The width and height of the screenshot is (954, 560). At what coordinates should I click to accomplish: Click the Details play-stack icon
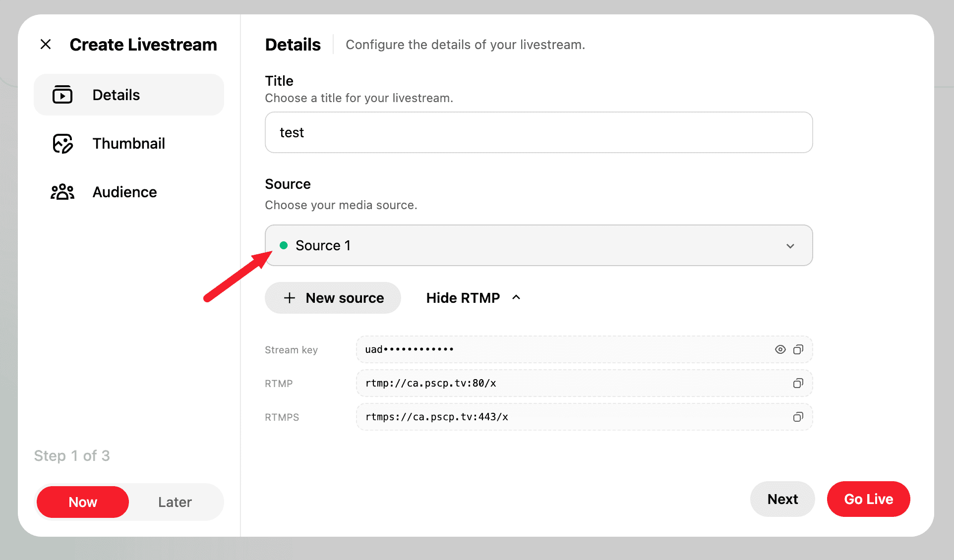click(x=62, y=95)
